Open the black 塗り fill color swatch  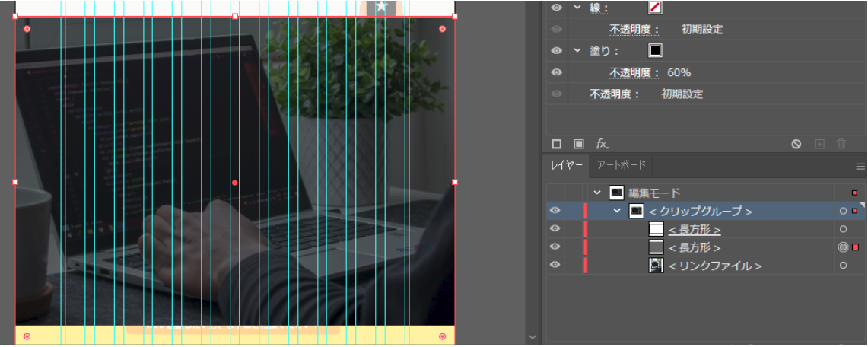click(x=655, y=51)
